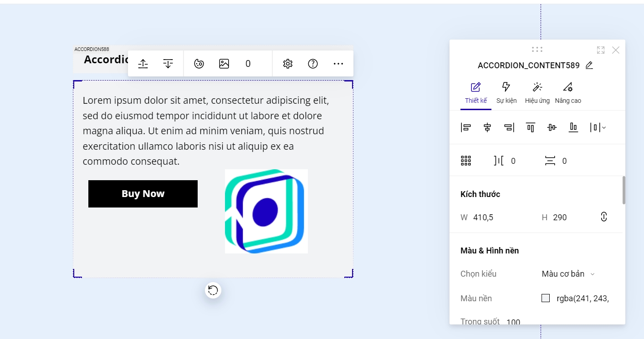644x339 pixels.
Task: Open the Nâng cao tab
Action: pos(567,92)
